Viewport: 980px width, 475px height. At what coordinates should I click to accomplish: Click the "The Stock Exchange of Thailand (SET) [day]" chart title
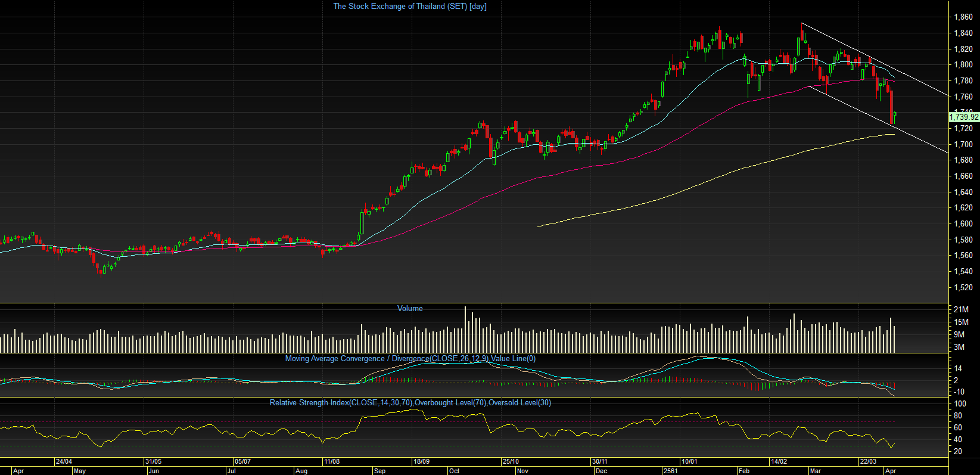click(410, 7)
